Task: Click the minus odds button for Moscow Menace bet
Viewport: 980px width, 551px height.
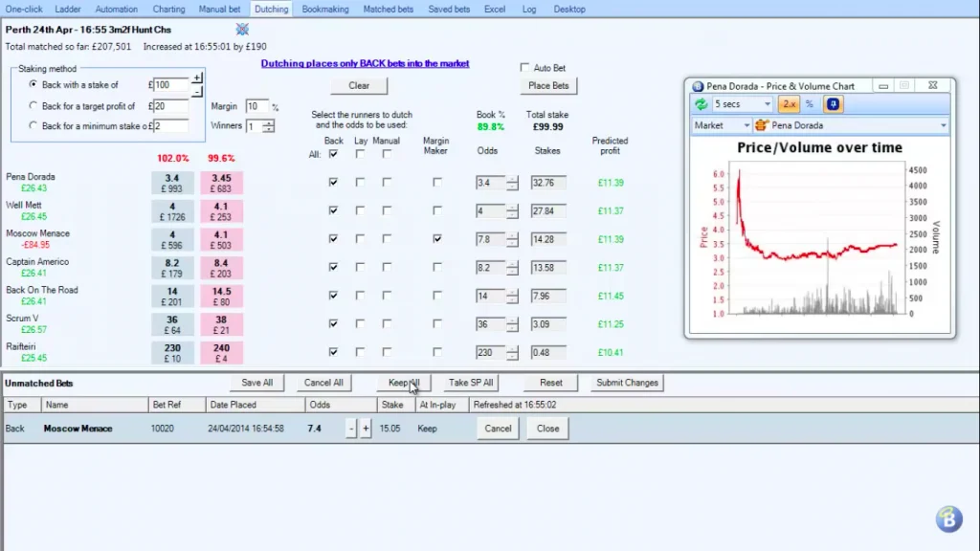Action: click(x=351, y=429)
